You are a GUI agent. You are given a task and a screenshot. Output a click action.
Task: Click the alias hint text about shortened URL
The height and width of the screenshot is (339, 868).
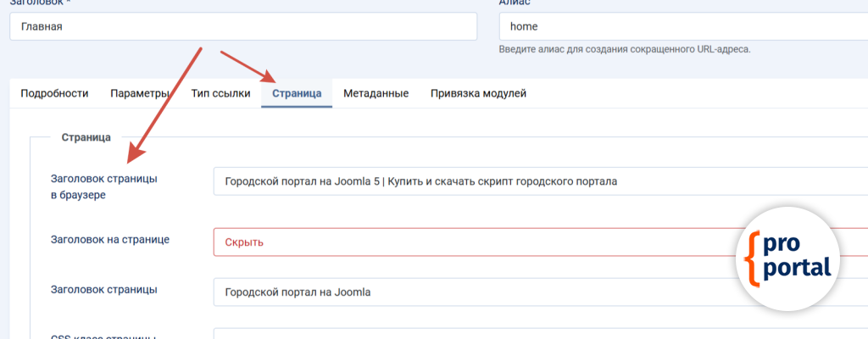coord(624,49)
